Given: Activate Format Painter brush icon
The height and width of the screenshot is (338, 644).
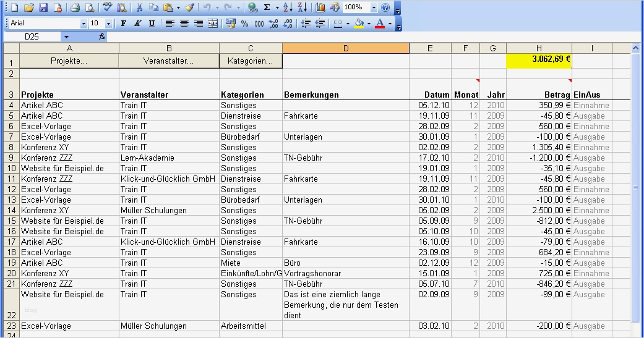Looking at the screenshot, I should [x=189, y=7].
